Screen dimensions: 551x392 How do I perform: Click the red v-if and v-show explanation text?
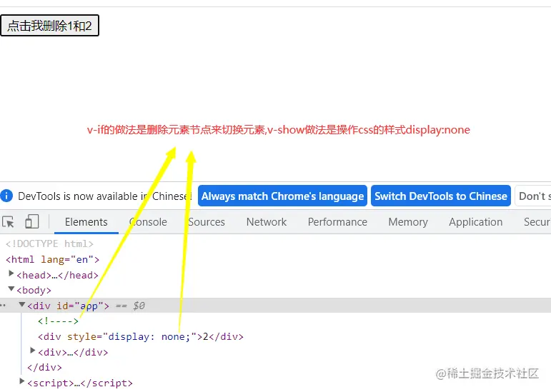(278, 130)
